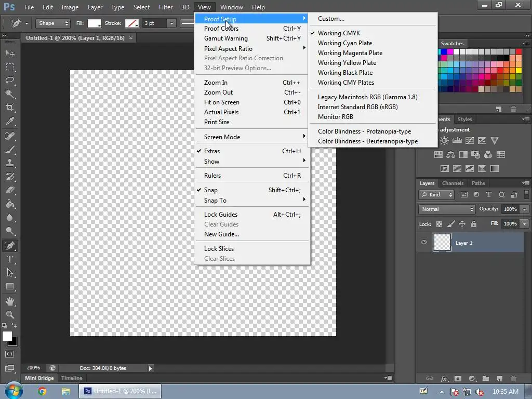Select the Spot Healing Brush tool
The height and width of the screenshot is (399, 532).
tap(10, 136)
